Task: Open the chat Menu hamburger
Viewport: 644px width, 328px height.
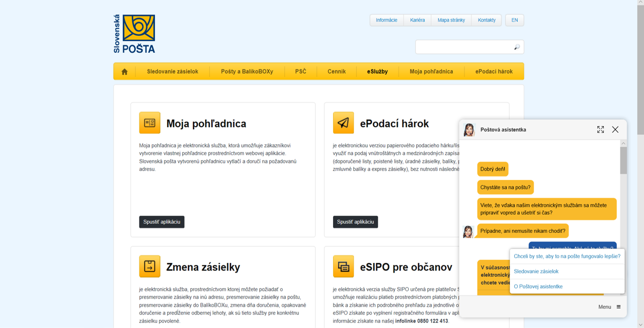Action: pyautogui.click(x=618, y=307)
